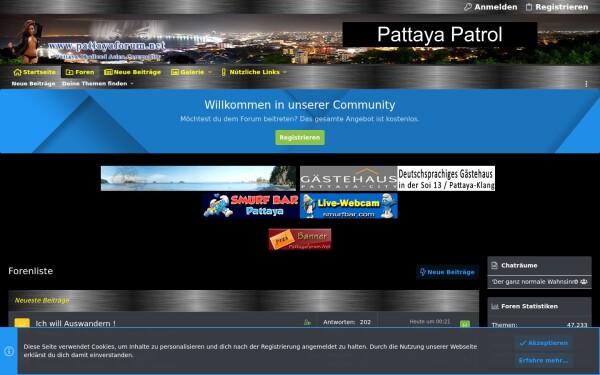The width and height of the screenshot is (600, 375).
Task: Click the Foren folder icon
Action: click(x=69, y=72)
